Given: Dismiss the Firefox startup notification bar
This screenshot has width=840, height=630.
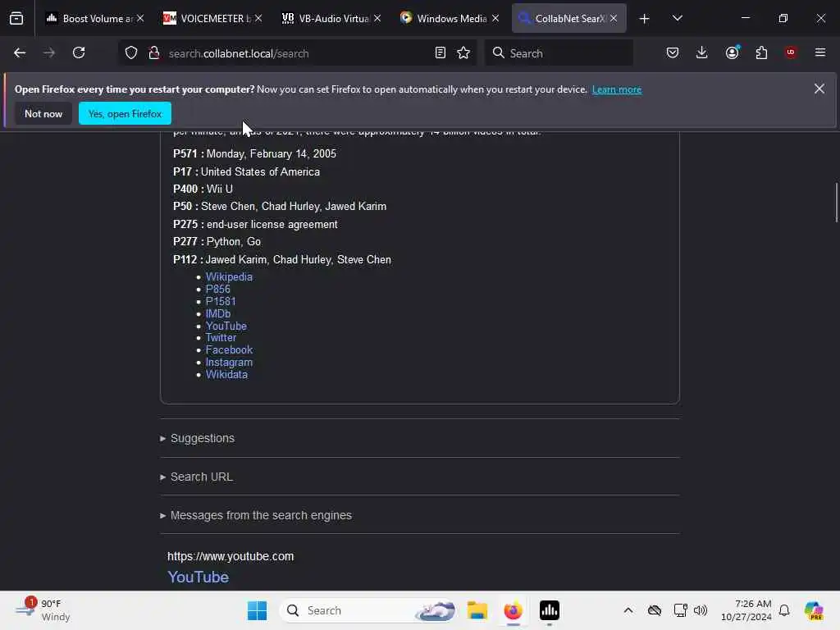Looking at the screenshot, I should pyautogui.click(x=819, y=89).
